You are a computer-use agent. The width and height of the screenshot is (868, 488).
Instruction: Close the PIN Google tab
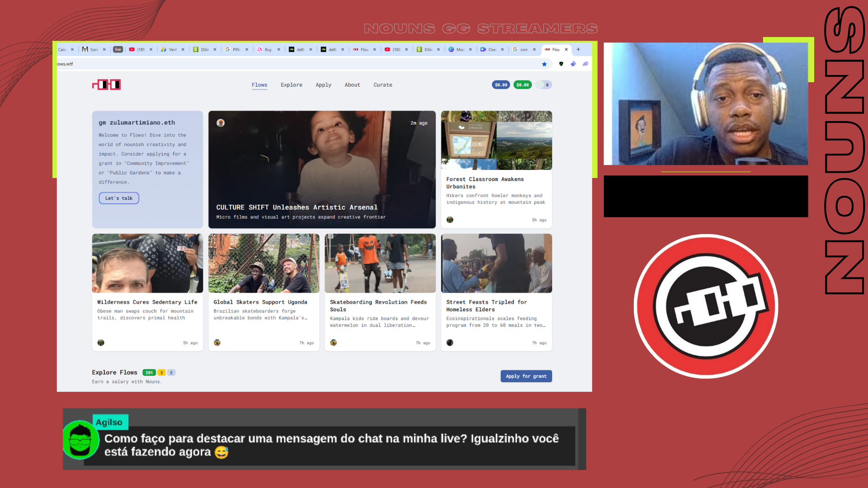[x=247, y=50]
